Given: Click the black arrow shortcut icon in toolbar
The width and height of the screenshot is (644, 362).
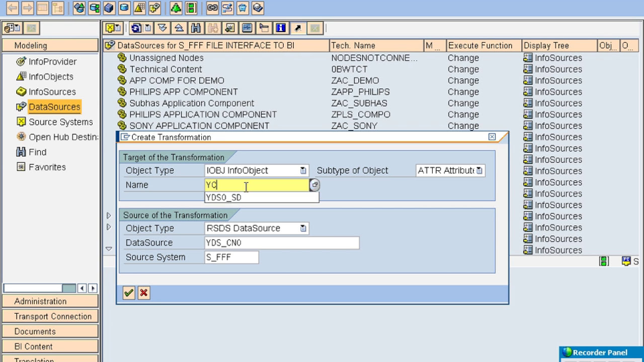Looking at the screenshot, I should tap(298, 28).
